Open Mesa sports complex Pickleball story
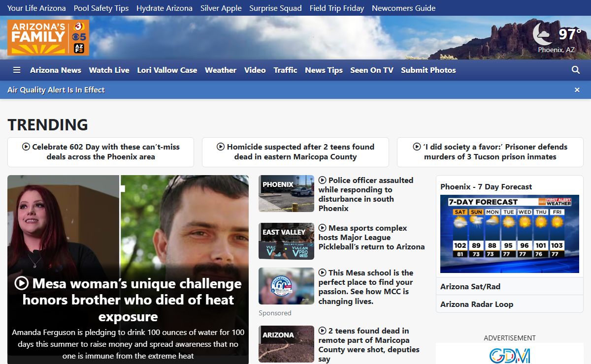591x364 pixels. [371, 238]
